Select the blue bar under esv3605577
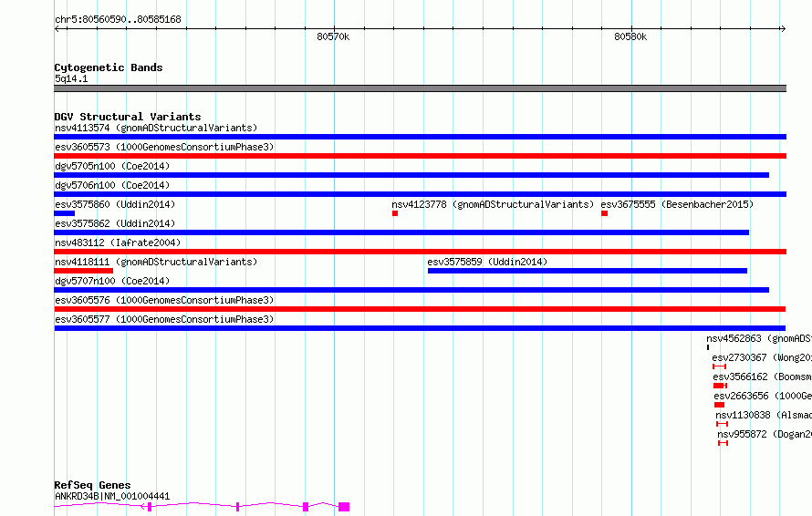 point(420,328)
